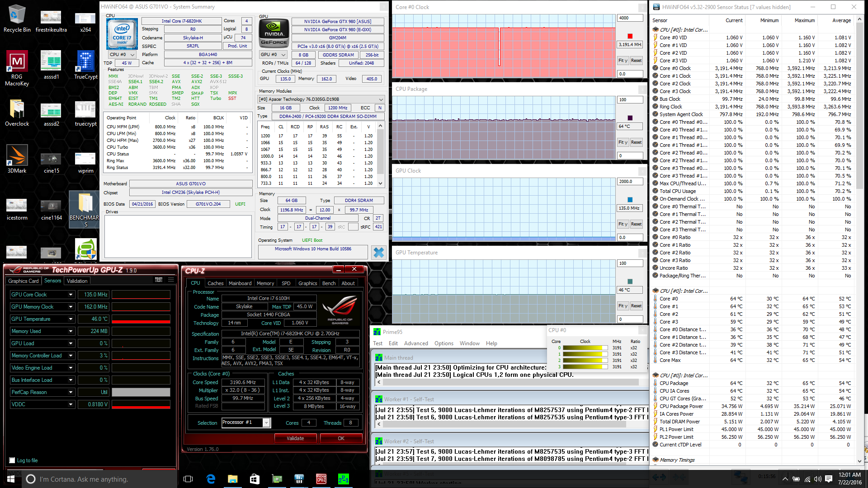Launch the TrueCrypt desktop shortcut
Image resolution: width=868 pixels, height=488 pixels.
pyautogui.click(x=85, y=65)
